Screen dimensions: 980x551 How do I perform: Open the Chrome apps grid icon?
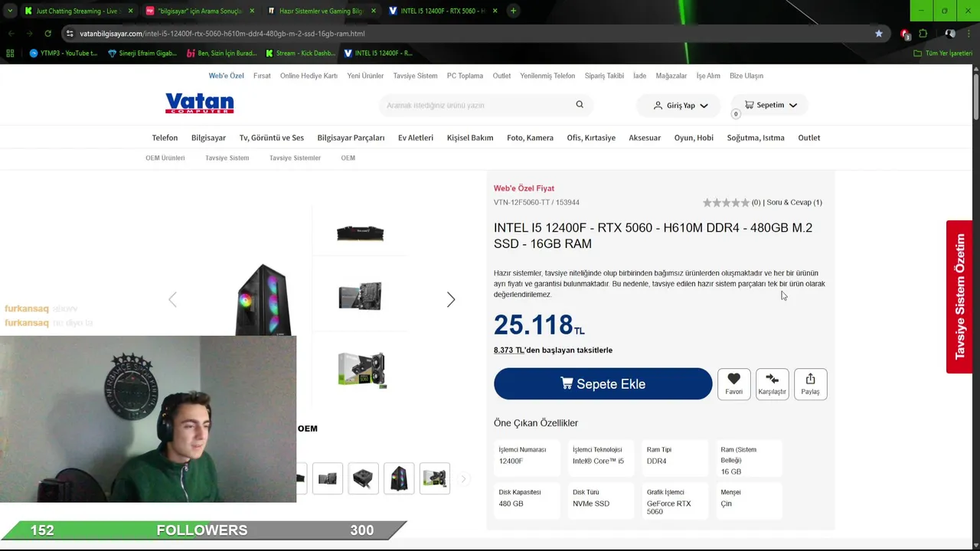point(10,53)
